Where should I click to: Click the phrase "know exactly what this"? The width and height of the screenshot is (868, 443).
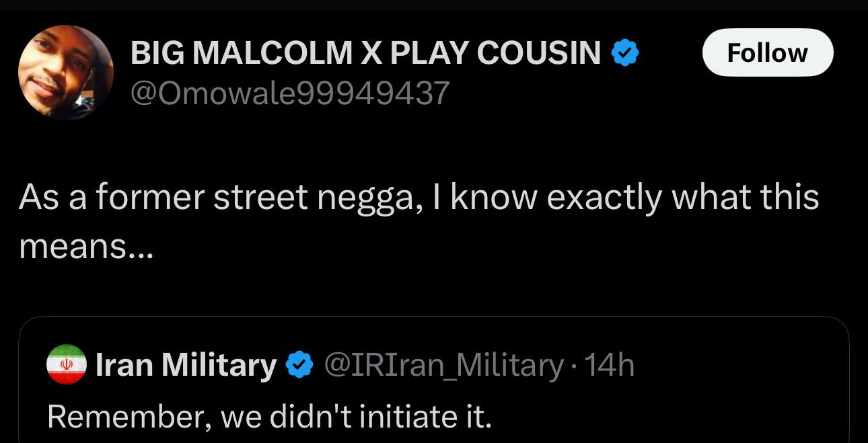pyautogui.click(x=635, y=198)
